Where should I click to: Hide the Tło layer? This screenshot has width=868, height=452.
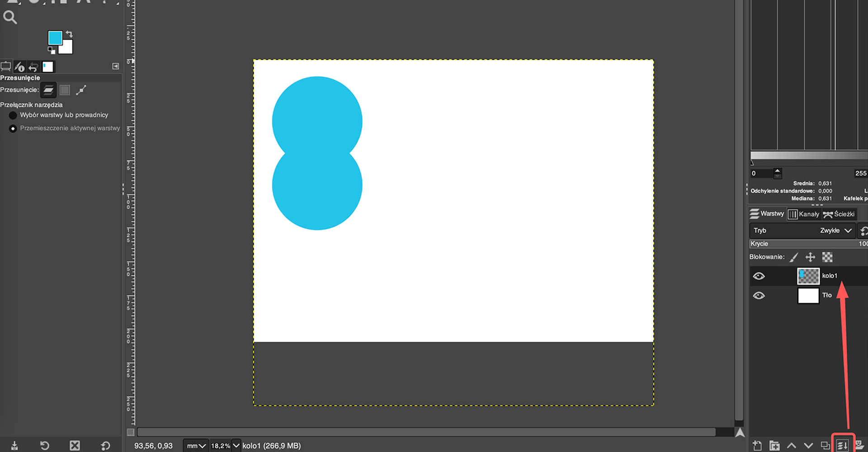[759, 296]
